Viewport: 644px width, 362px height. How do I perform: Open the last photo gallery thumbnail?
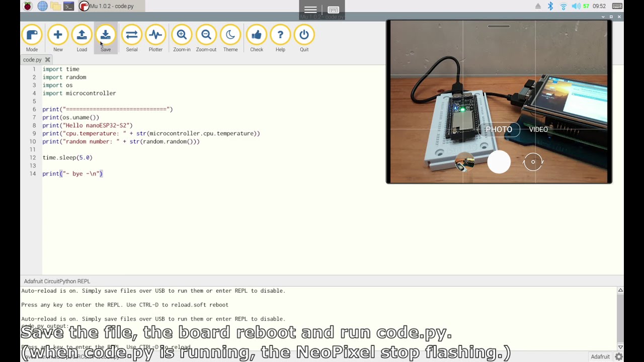point(464,162)
